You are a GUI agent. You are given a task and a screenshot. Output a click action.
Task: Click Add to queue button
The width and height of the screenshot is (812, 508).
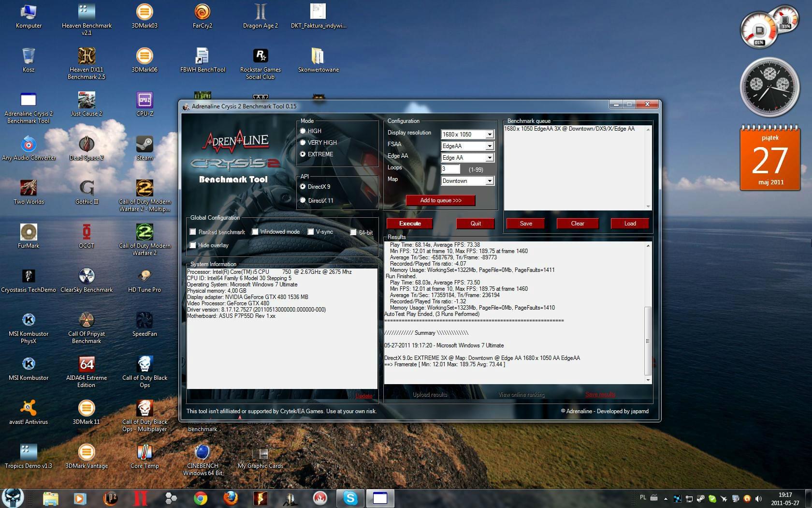coord(440,200)
